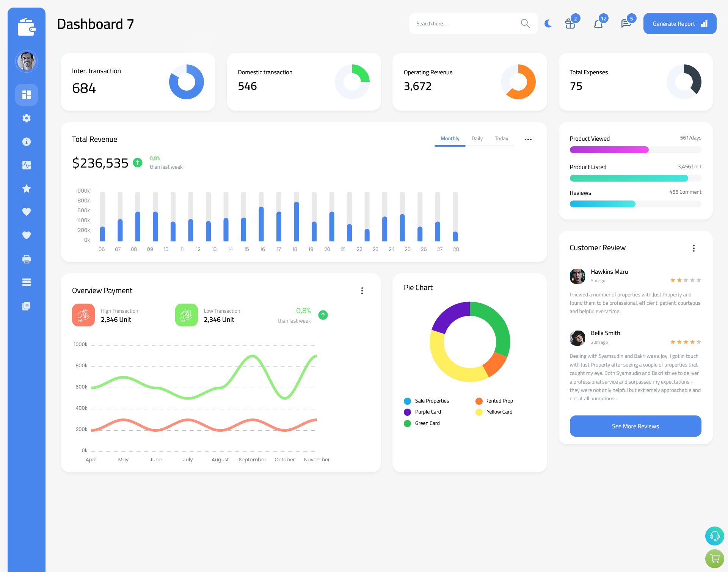Click the printer icon in sidebar
The width and height of the screenshot is (728, 572).
tap(26, 259)
